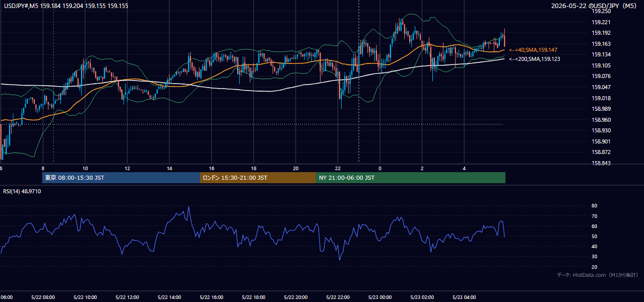Screen dimensions: 644x302
Task: Click the 200 SMA 159.123 white label
Action: (534, 59)
